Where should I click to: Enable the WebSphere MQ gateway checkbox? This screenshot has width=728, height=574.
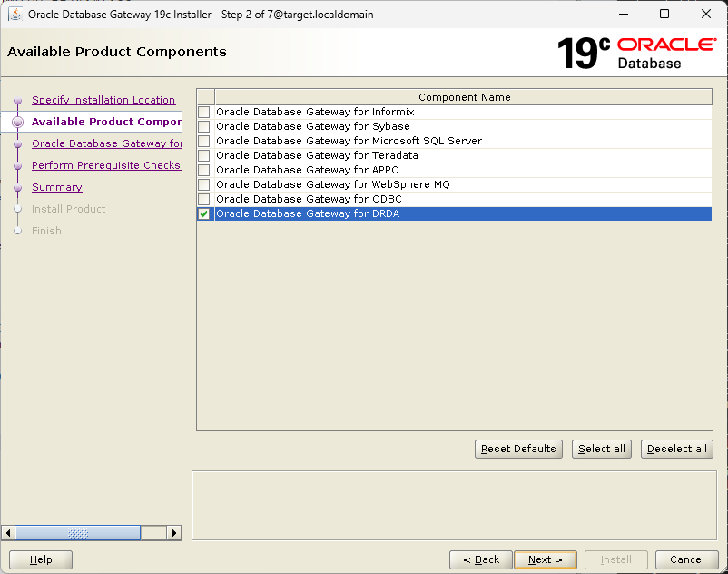[204, 184]
